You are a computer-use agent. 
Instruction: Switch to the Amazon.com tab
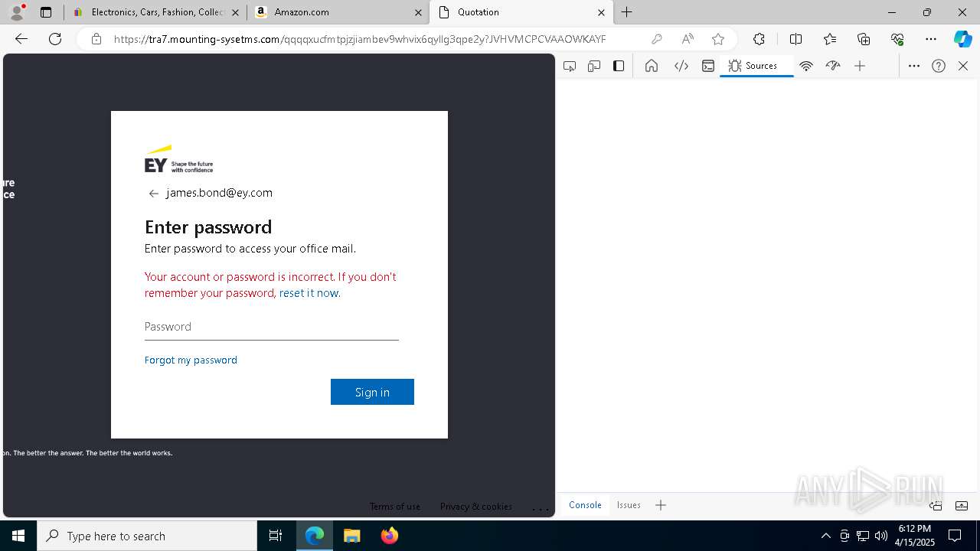(338, 12)
